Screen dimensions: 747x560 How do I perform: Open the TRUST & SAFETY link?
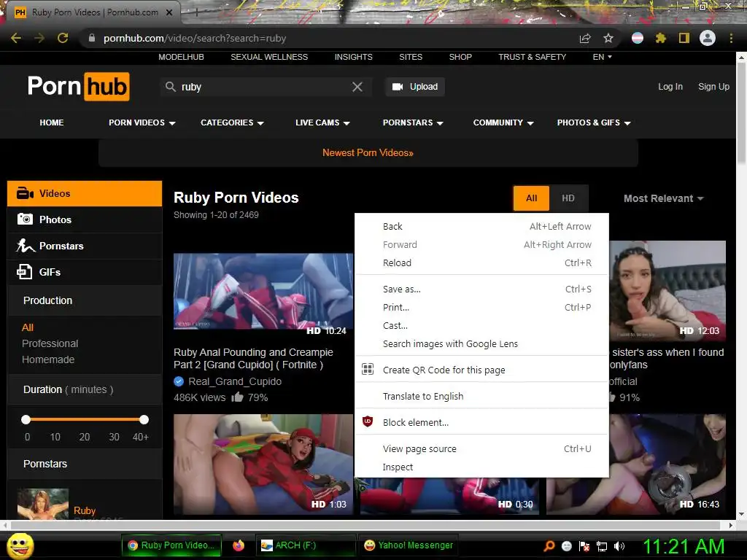coord(532,57)
